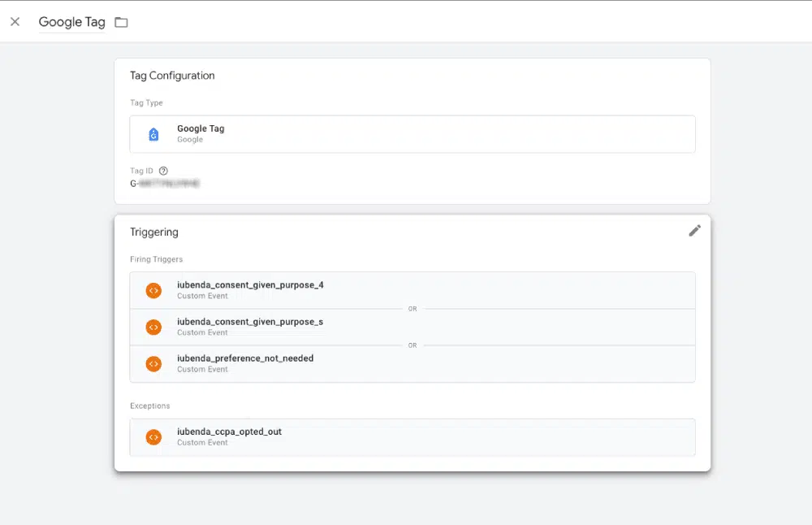Click the iubenda_ccpa_opted_out exception icon

[153, 437]
